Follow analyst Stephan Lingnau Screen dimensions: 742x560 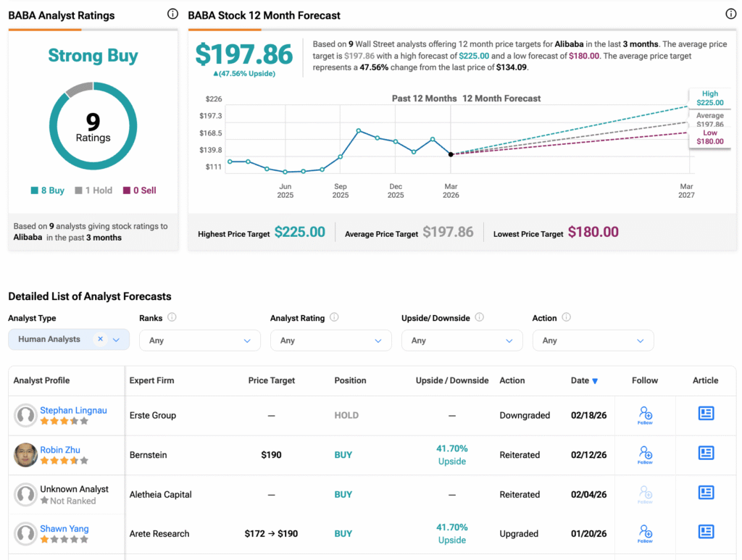coord(646,415)
